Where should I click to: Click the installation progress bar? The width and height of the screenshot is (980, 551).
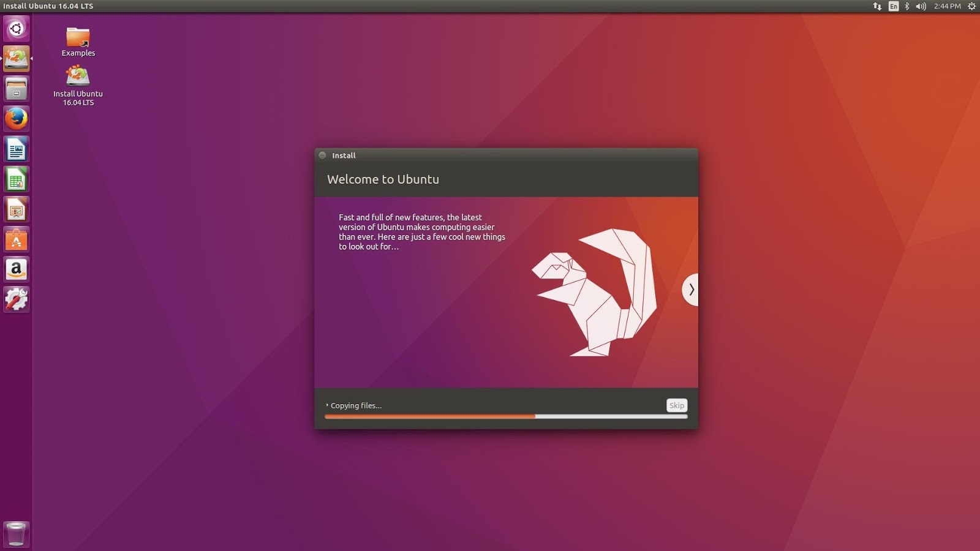[x=506, y=416]
